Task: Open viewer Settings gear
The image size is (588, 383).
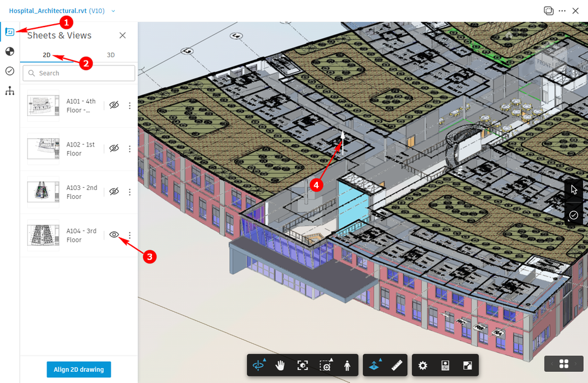Action: click(423, 365)
